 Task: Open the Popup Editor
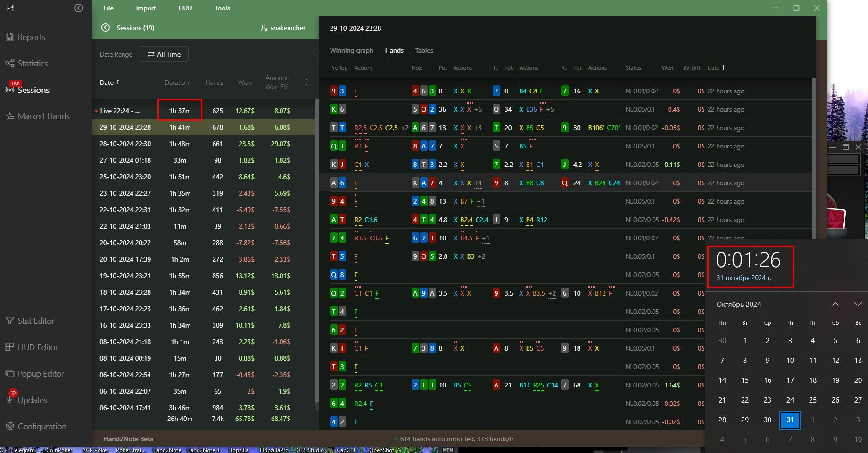35,374
